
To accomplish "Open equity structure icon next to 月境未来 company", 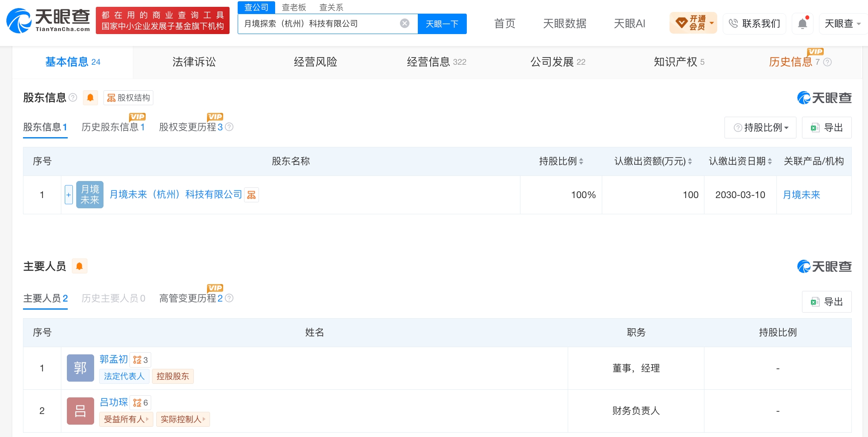I will (x=251, y=195).
